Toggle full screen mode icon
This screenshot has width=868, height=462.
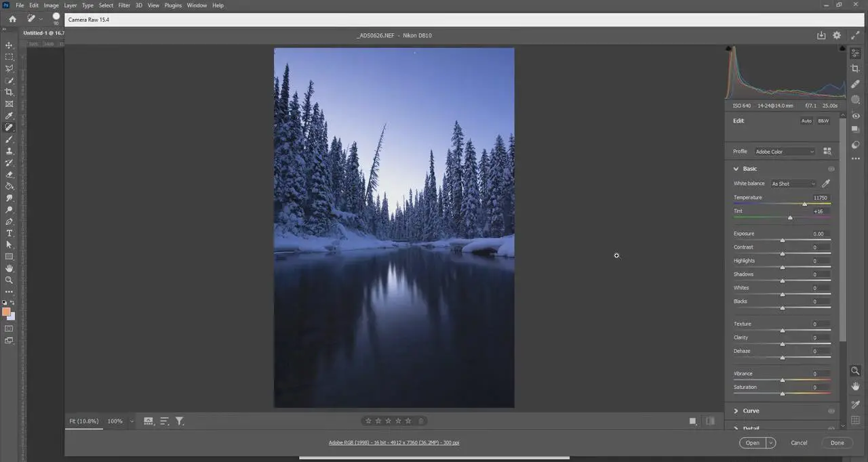tap(855, 35)
